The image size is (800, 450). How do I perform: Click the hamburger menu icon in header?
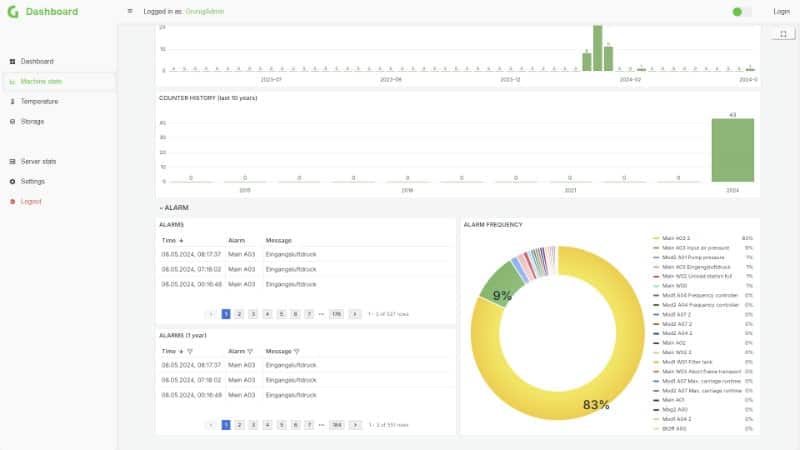[130, 11]
